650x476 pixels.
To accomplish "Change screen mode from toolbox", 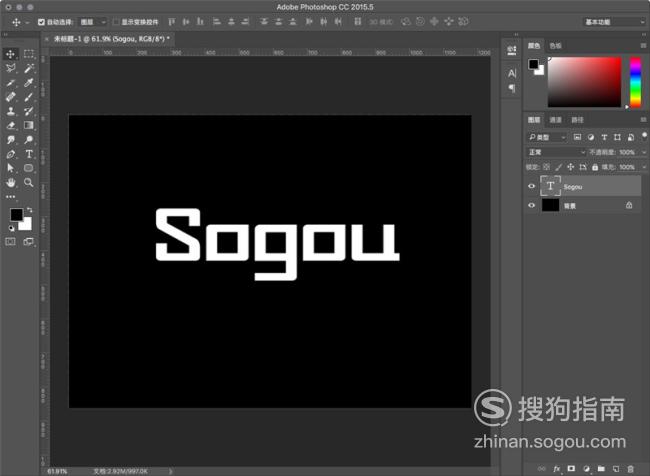I will (x=29, y=241).
